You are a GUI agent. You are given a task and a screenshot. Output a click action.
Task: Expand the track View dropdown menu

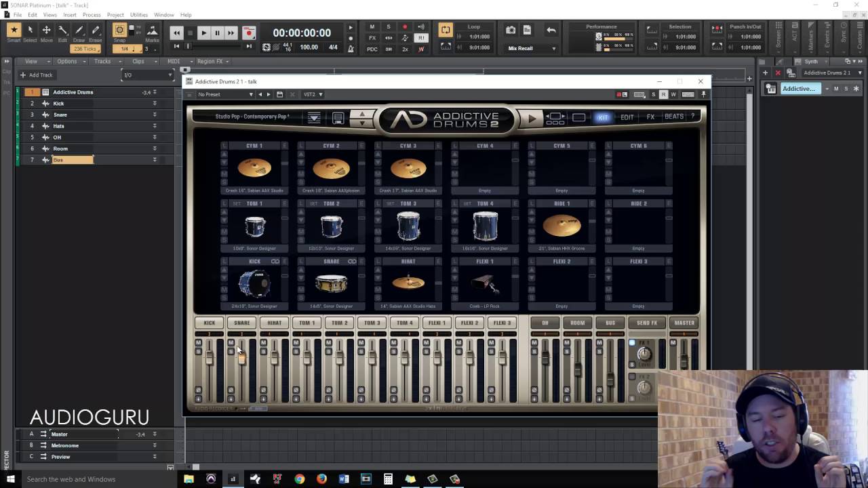coord(35,61)
